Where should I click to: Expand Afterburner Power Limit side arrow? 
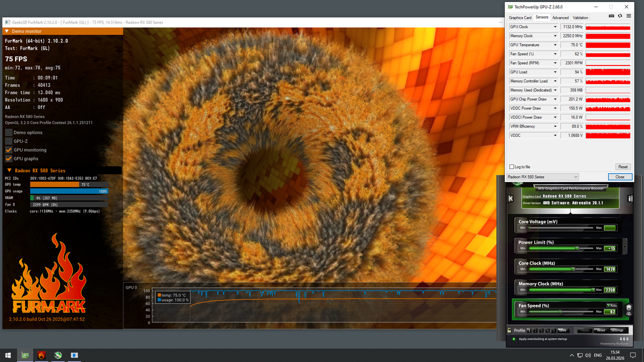coord(625,246)
